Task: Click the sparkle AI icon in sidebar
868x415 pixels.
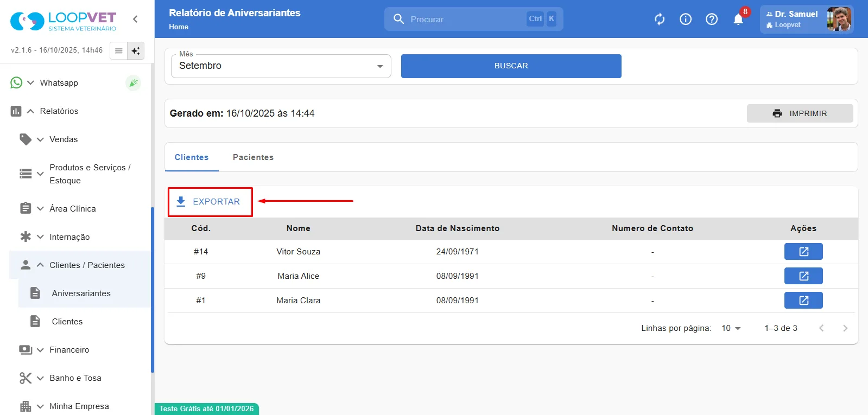Action: (136, 50)
